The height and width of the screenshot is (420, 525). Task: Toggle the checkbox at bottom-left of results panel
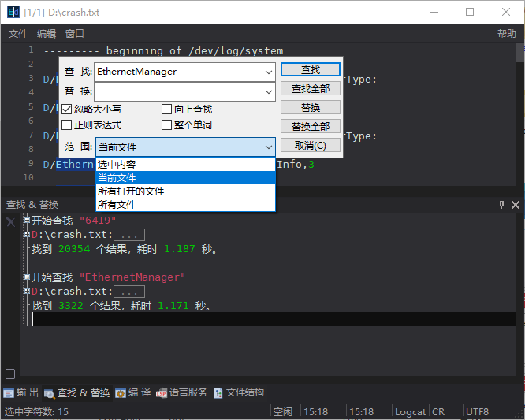pos(10,374)
